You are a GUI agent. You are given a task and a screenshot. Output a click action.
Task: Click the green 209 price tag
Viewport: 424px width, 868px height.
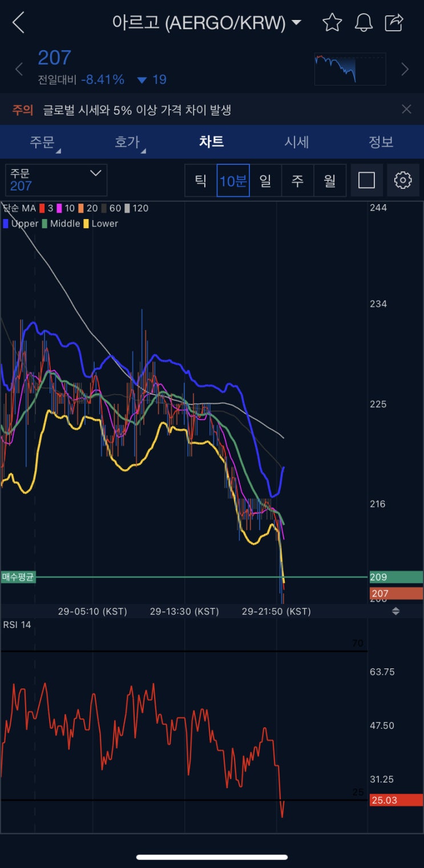[396, 577]
